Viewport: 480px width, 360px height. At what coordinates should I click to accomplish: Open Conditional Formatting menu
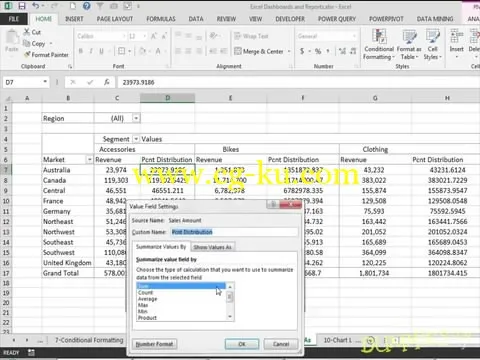click(x=379, y=44)
